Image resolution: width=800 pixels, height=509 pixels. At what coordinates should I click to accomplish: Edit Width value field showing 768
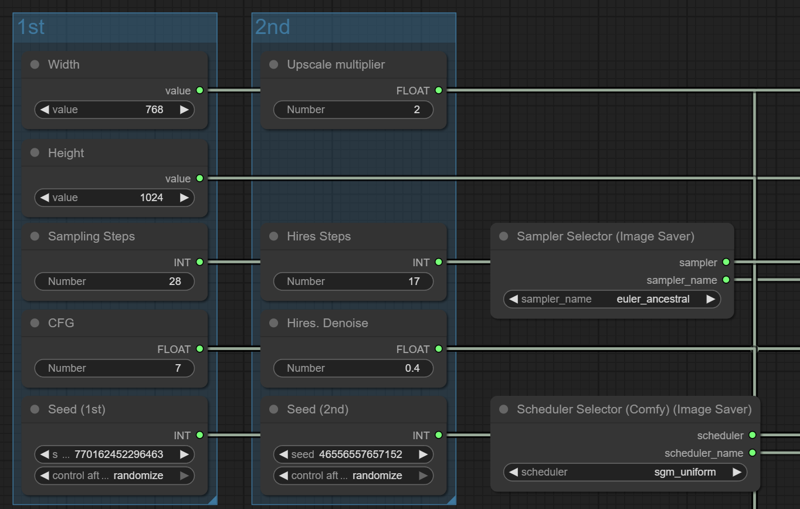coord(114,110)
